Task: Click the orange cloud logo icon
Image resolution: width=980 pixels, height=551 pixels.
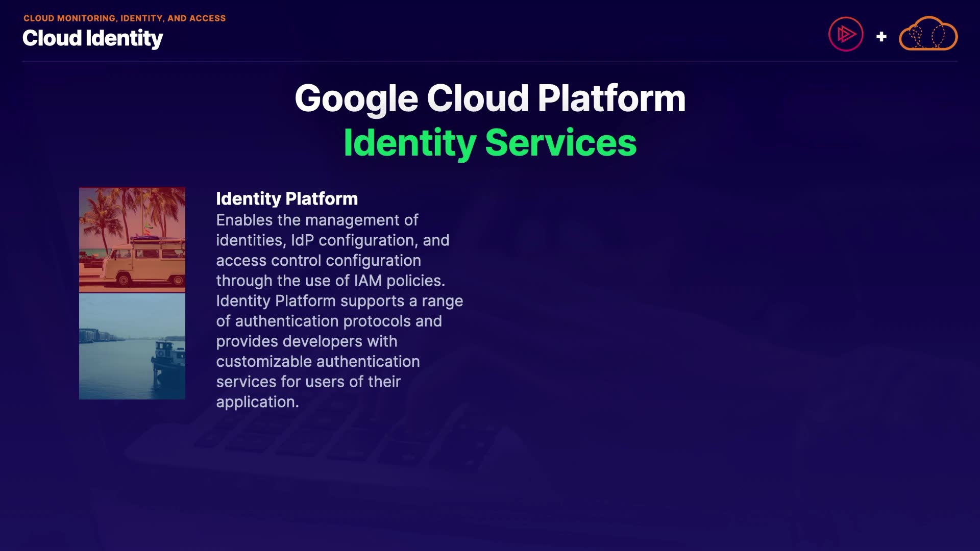Action: (x=928, y=35)
